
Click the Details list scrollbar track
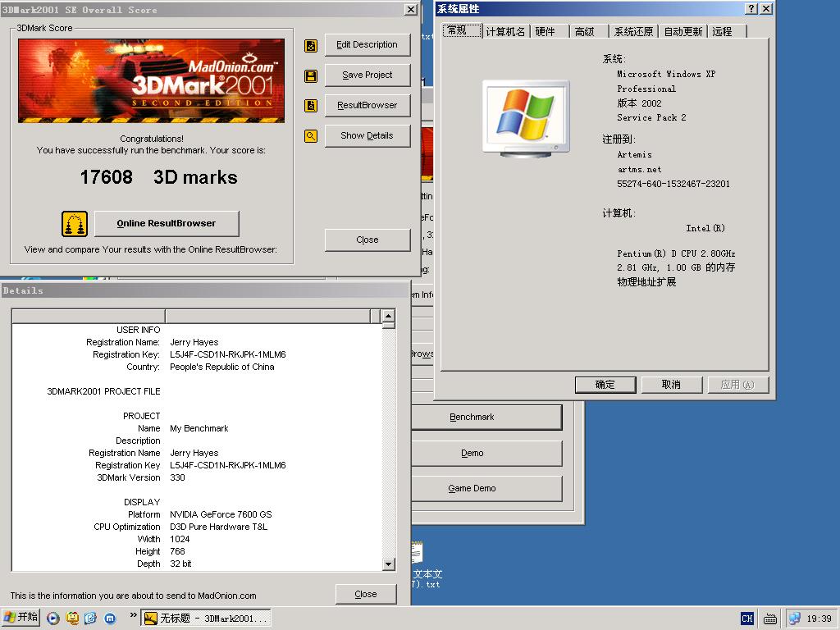coord(389,442)
